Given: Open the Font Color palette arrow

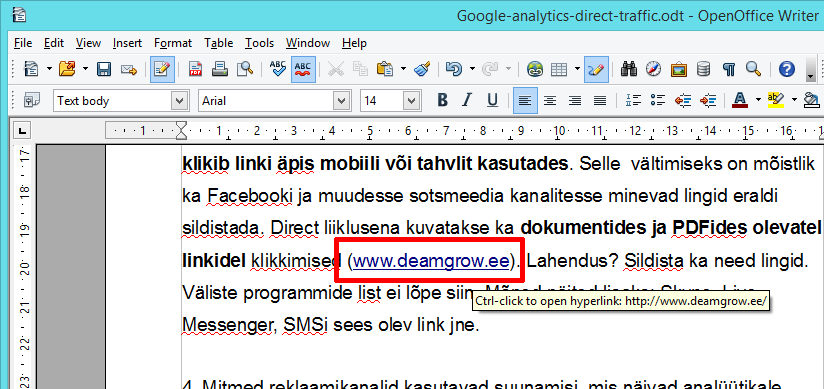Looking at the screenshot, I should 758,100.
